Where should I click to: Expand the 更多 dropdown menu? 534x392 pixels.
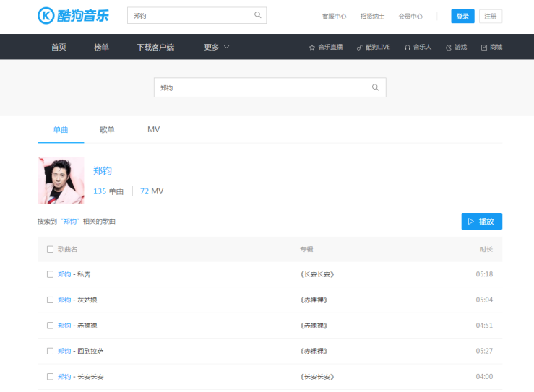pos(217,47)
